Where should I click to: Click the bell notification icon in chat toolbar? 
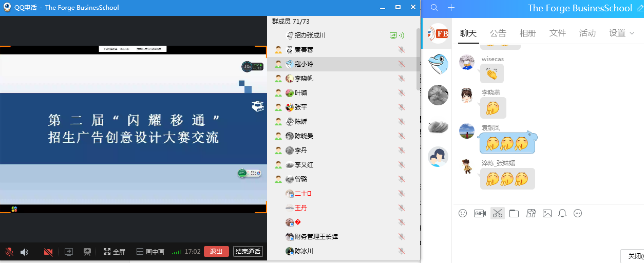pos(562,213)
